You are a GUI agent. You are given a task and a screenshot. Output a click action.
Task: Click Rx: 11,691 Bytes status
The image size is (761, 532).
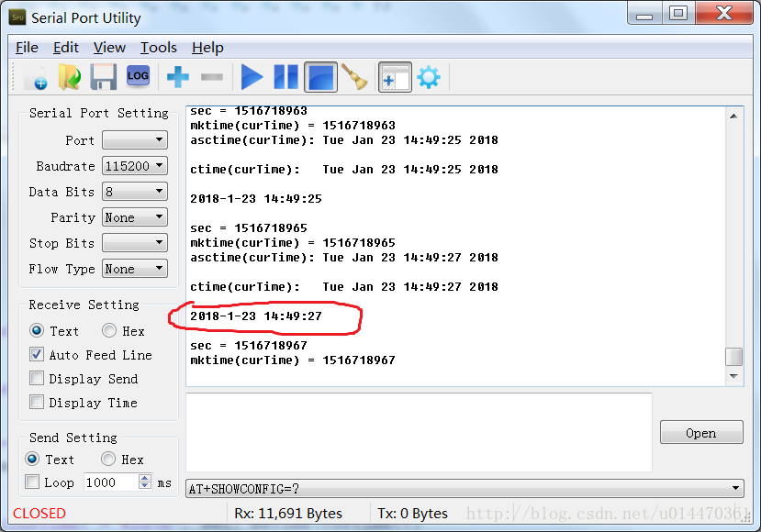click(288, 513)
